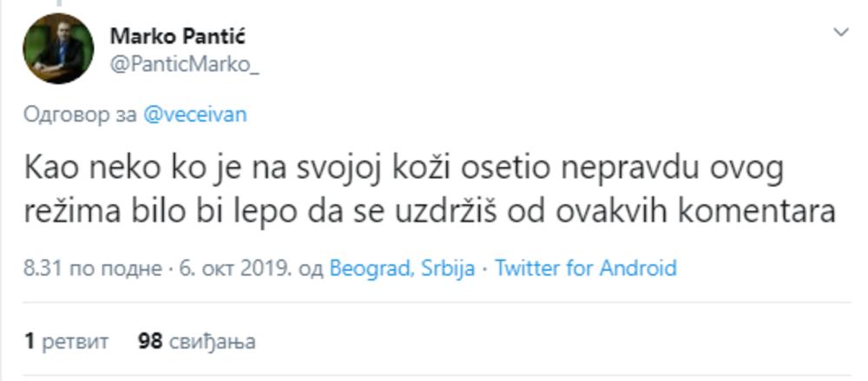868x381 pixels.
Task: Click the tweet line starting "režima bilo"
Action: click(430, 211)
